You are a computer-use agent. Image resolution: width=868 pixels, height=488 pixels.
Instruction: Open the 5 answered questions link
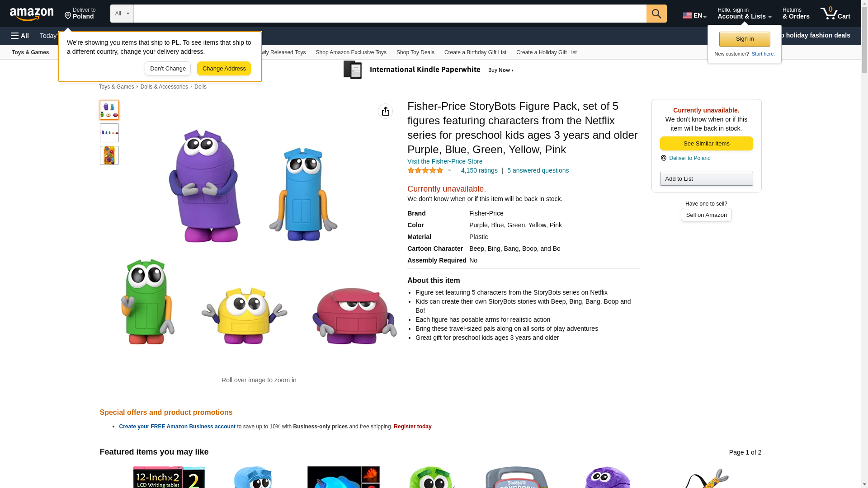click(x=538, y=170)
